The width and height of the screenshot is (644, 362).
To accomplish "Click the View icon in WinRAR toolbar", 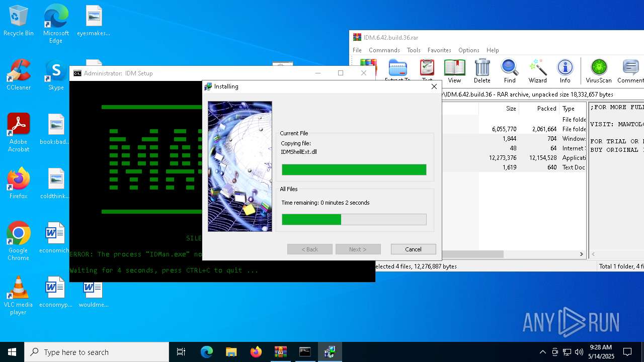I will tap(454, 71).
